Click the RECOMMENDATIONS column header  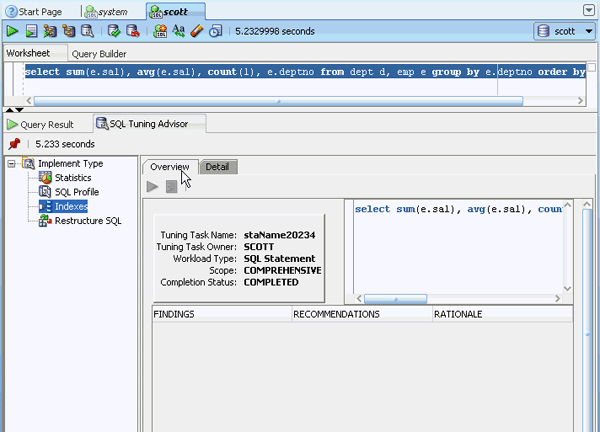click(335, 314)
